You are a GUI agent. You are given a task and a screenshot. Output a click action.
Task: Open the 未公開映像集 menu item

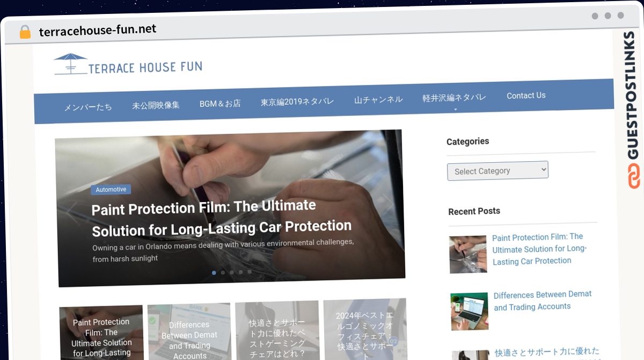tap(156, 105)
